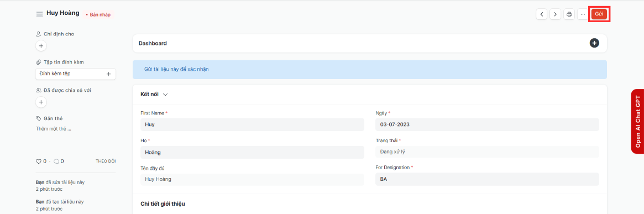Open the Open AI Chat GPT side tab
This screenshot has height=214, width=644.
[x=637, y=121]
